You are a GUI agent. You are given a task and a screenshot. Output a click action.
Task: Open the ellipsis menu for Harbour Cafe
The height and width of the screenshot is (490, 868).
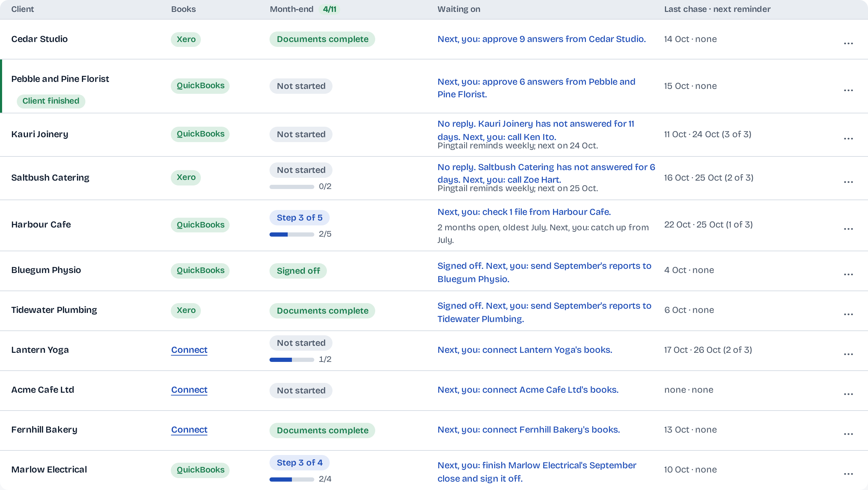848,229
